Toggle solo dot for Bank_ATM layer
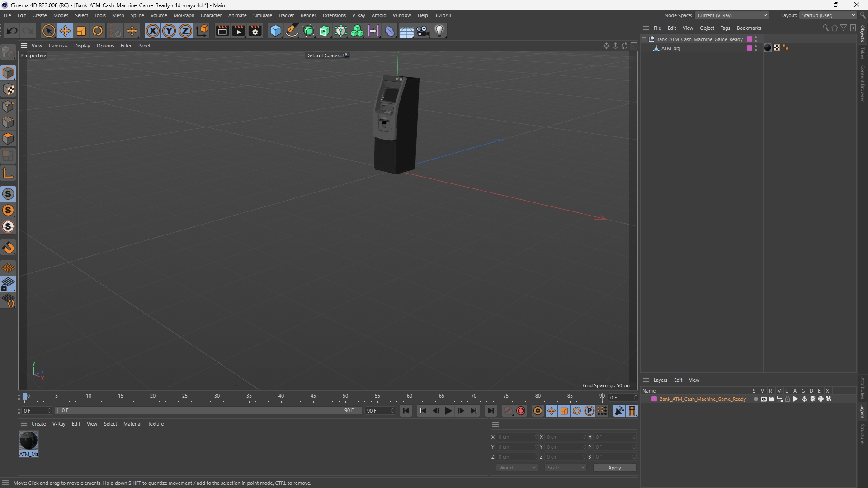The width and height of the screenshot is (868, 488). [x=755, y=399]
